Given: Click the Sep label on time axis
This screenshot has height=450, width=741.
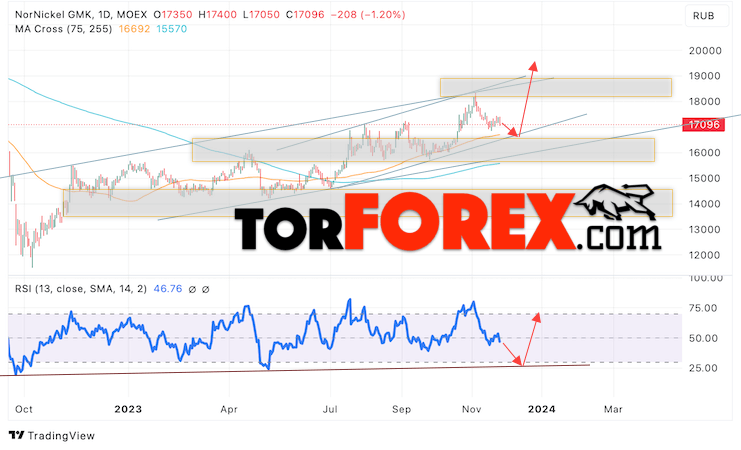Looking at the screenshot, I should click(401, 409).
